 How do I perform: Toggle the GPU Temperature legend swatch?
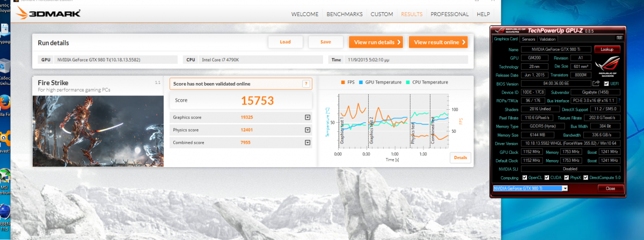362,82
